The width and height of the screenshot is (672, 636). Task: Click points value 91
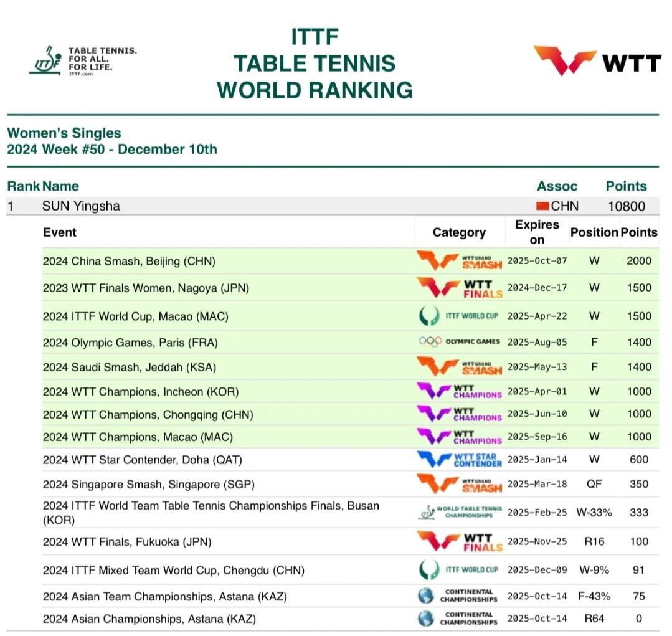[x=638, y=570]
